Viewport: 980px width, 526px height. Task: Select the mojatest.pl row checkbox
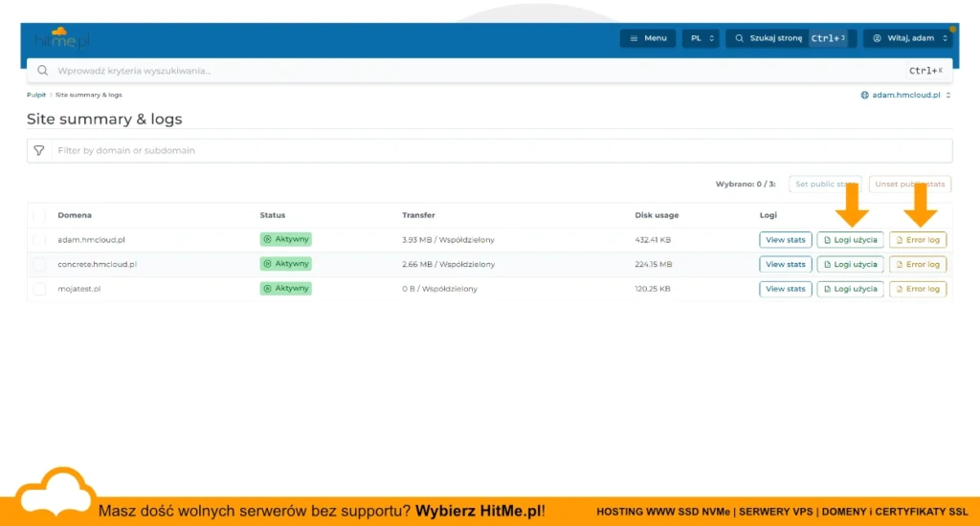pyautogui.click(x=39, y=289)
